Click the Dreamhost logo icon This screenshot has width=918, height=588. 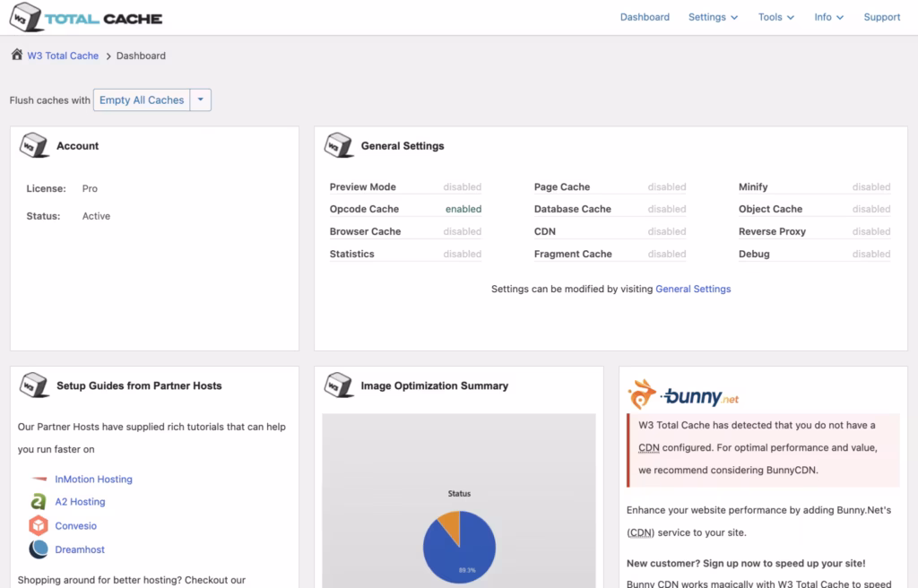(x=38, y=549)
